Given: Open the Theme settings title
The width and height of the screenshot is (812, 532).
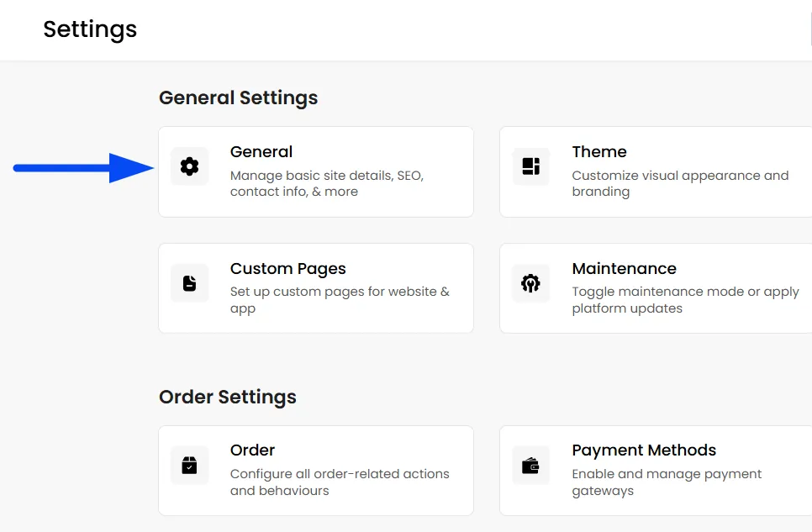Looking at the screenshot, I should pyautogui.click(x=599, y=152).
